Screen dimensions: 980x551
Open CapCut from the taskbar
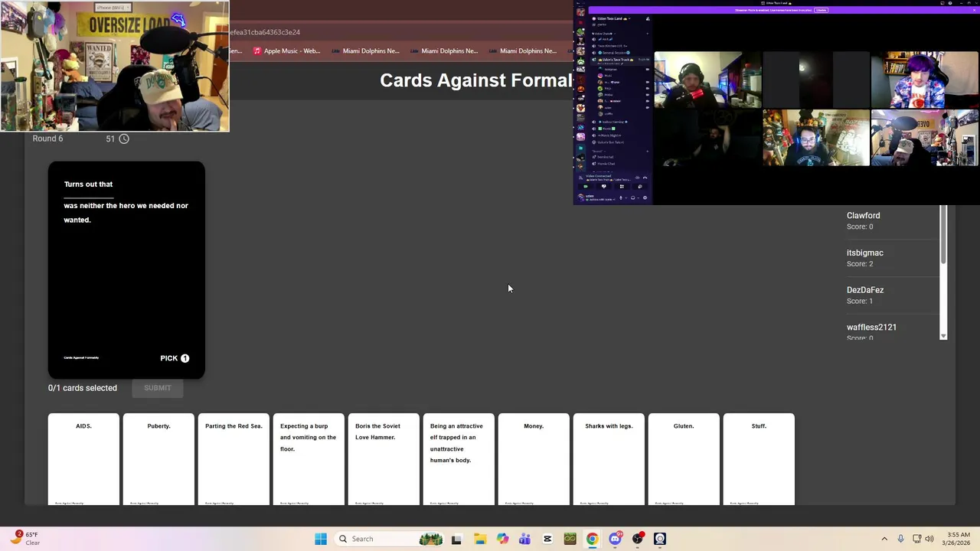click(x=547, y=539)
